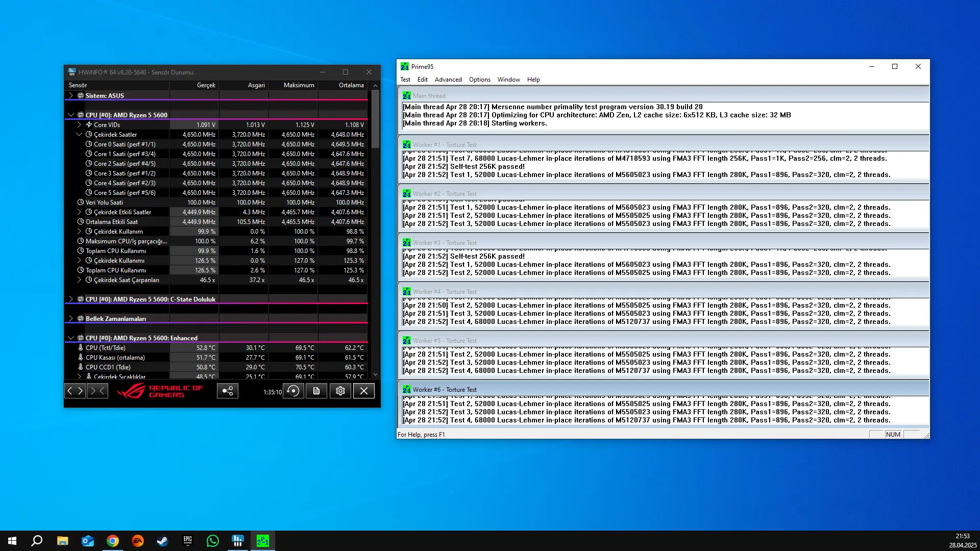The height and width of the screenshot is (551, 980).
Task: Expand the Çekirdek Saat Çarpanları row
Action: pos(79,280)
